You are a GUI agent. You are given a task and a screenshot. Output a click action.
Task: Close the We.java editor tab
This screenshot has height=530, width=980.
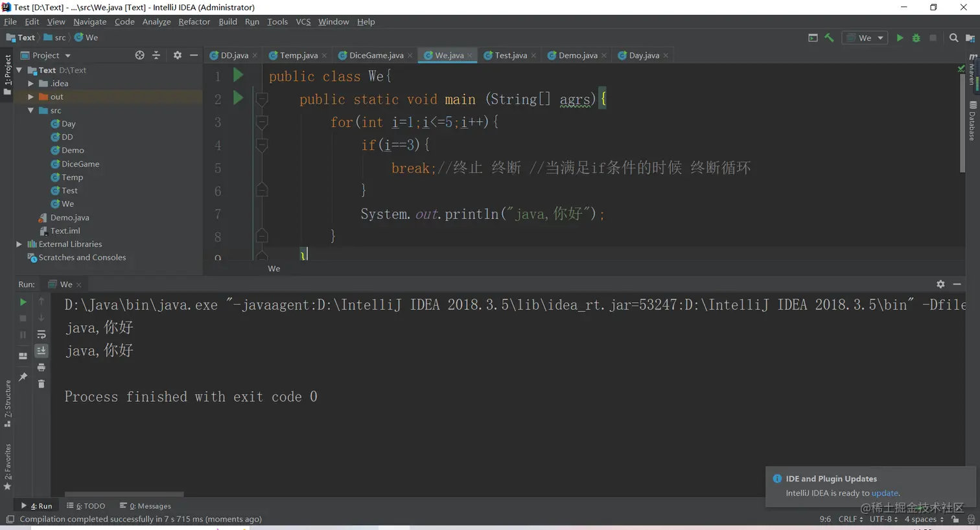(470, 56)
